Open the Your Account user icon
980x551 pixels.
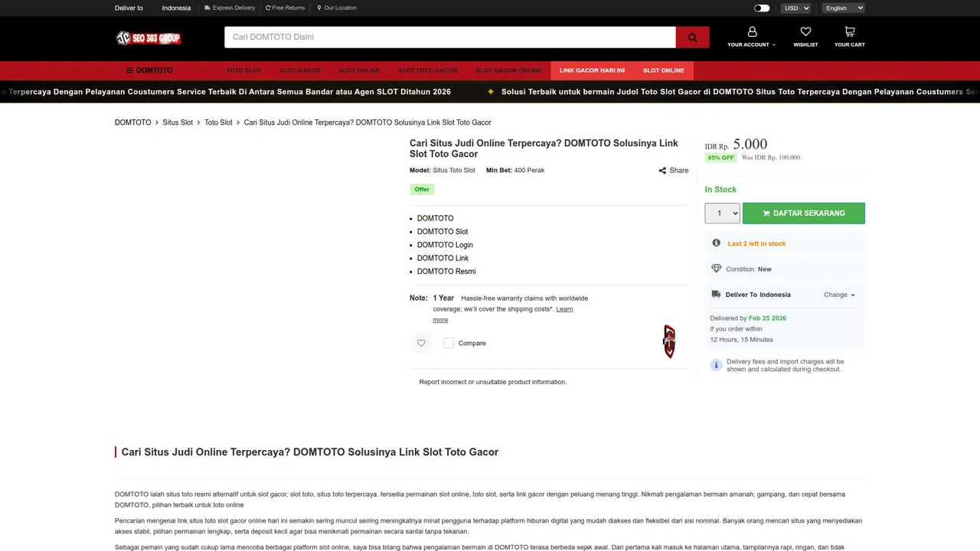752,32
